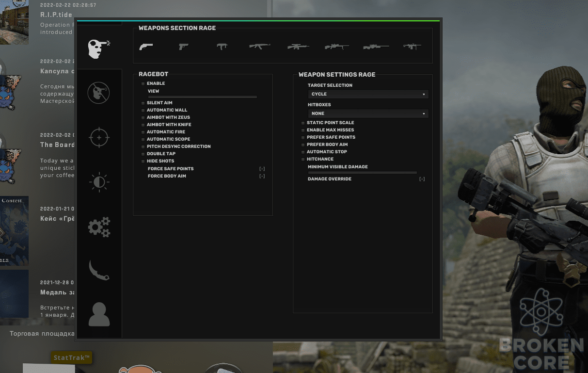Open the ragebot tab with headshot icon
Screen dimensions: 588x373
point(99,48)
